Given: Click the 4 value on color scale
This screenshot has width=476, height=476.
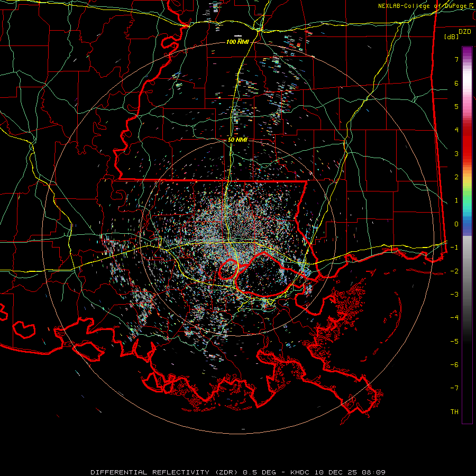Looking at the screenshot, I should (x=456, y=130).
